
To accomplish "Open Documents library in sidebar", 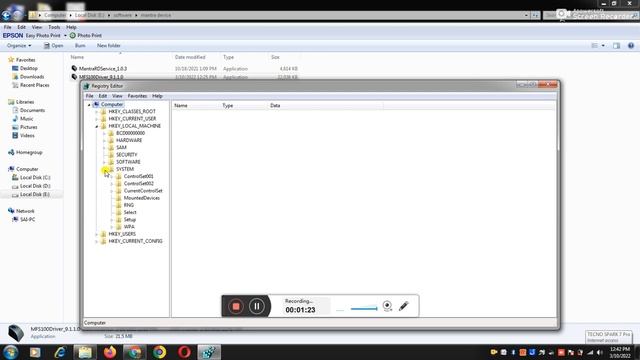I will point(32,110).
